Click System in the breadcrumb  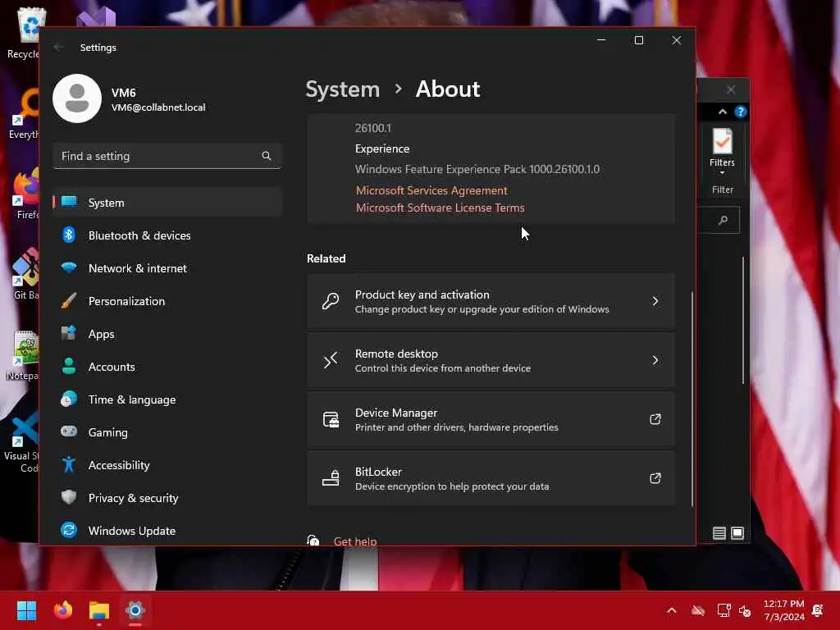pyautogui.click(x=342, y=89)
